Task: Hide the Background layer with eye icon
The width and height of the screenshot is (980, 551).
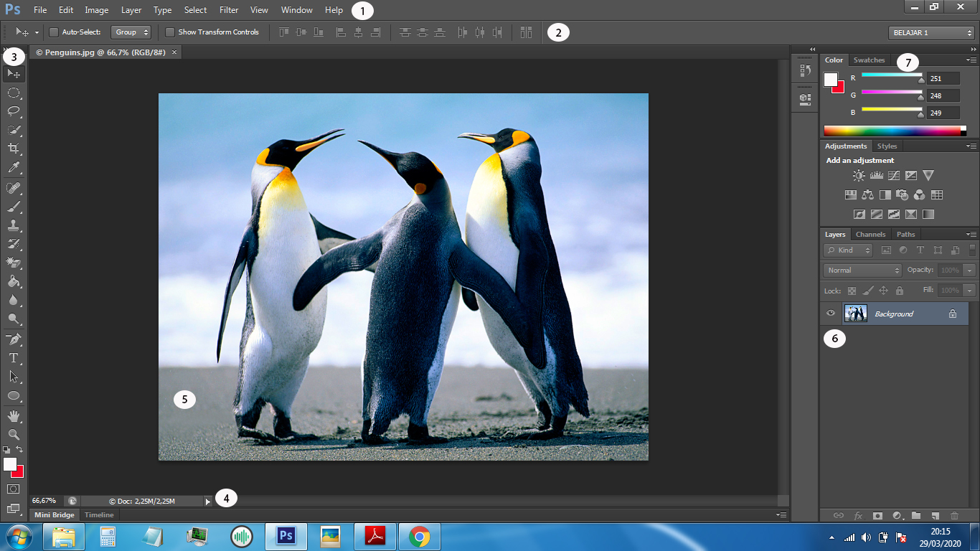Action: point(831,314)
